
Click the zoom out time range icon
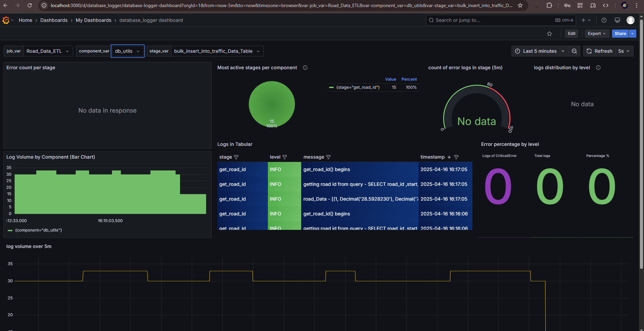tap(574, 51)
